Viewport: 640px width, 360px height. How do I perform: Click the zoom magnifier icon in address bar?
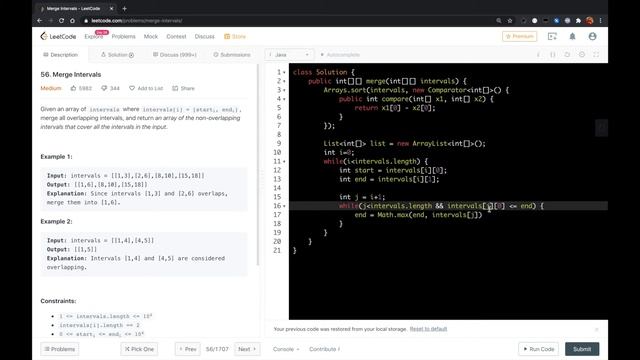(499, 20)
